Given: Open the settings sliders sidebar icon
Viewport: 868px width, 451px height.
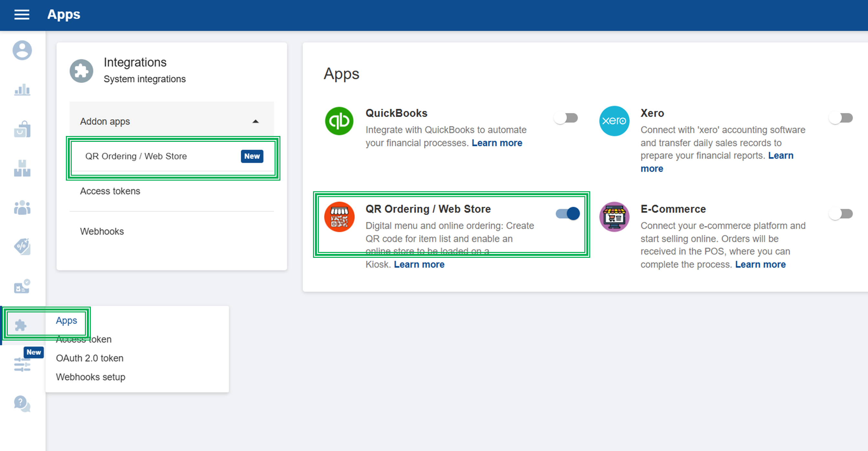Looking at the screenshot, I should click(x=22, y=364).
